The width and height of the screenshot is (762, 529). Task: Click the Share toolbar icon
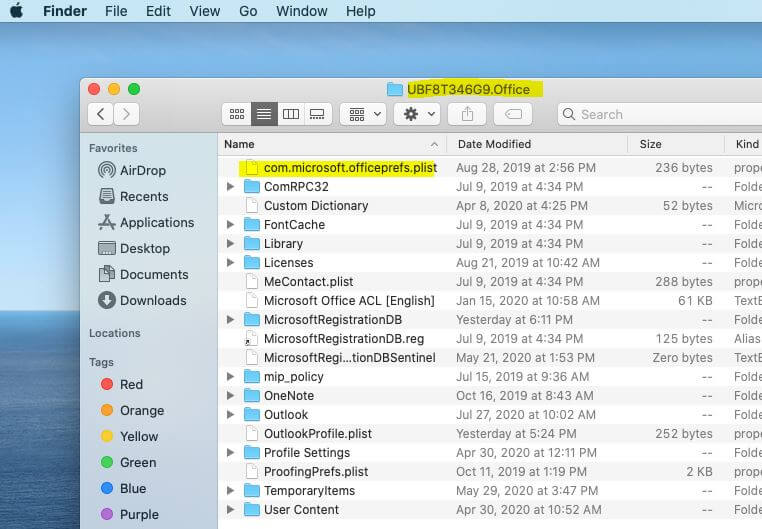click(467, 114)
